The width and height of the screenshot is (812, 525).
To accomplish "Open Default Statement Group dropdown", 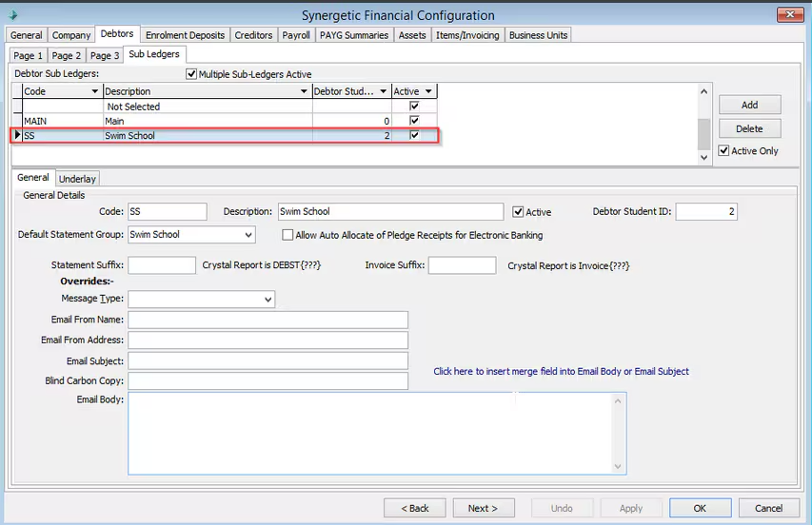I will [248, 235].
